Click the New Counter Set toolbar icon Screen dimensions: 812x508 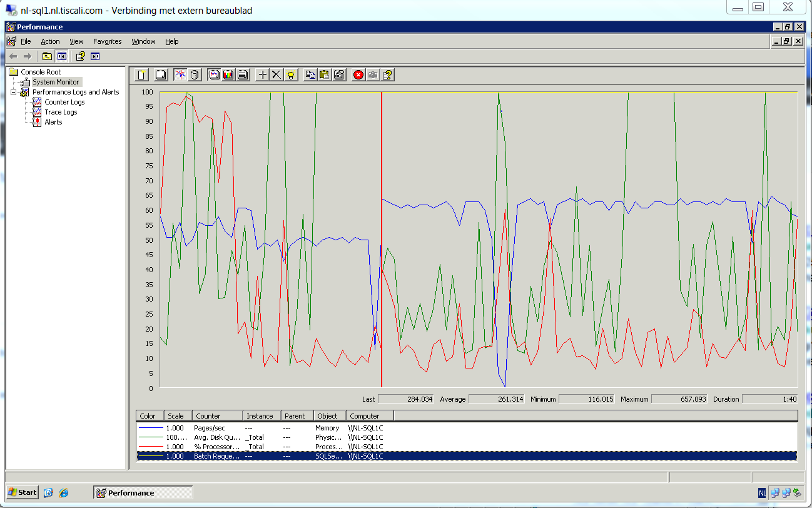tap(143, 74)
